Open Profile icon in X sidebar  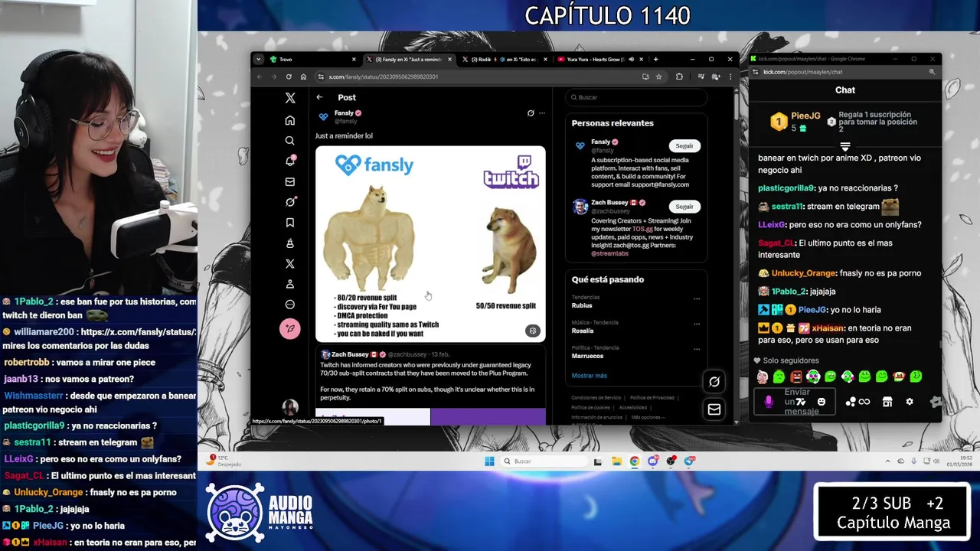[290, 284]
